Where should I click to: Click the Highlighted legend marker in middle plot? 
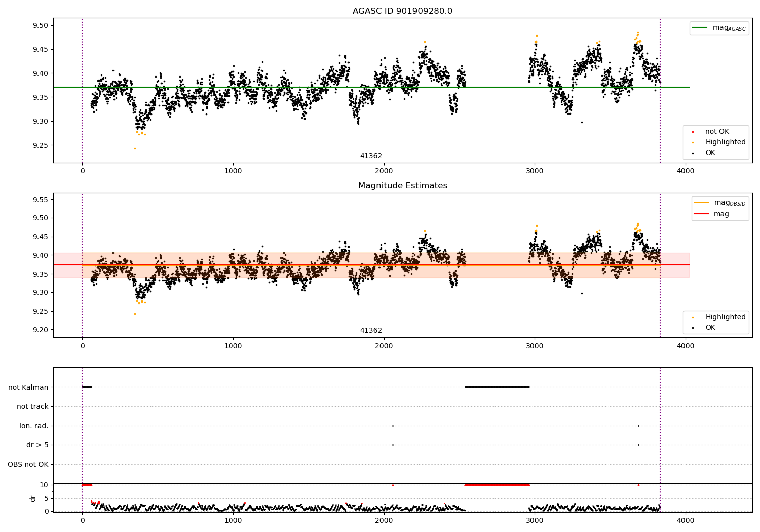[x=693, y=317]
